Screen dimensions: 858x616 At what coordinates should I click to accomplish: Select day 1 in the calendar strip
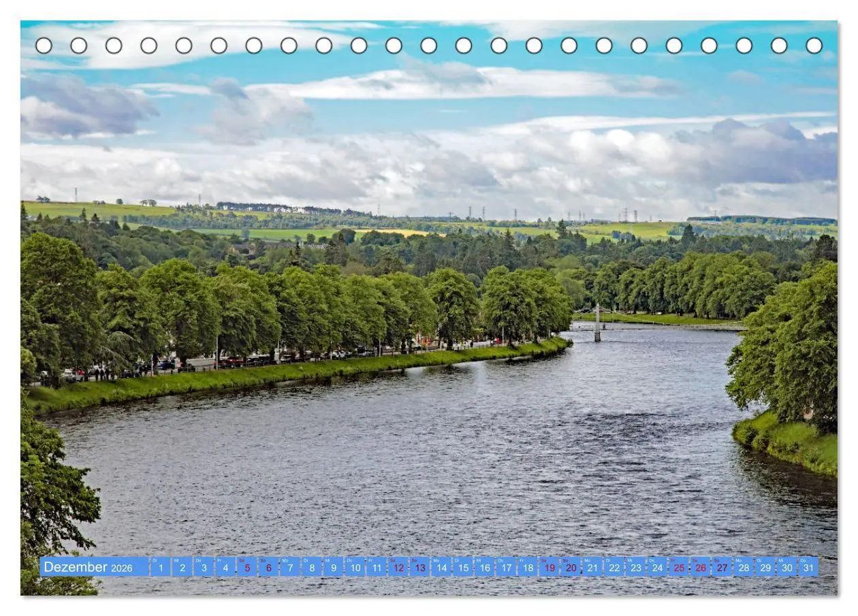(x=161, y=567)
